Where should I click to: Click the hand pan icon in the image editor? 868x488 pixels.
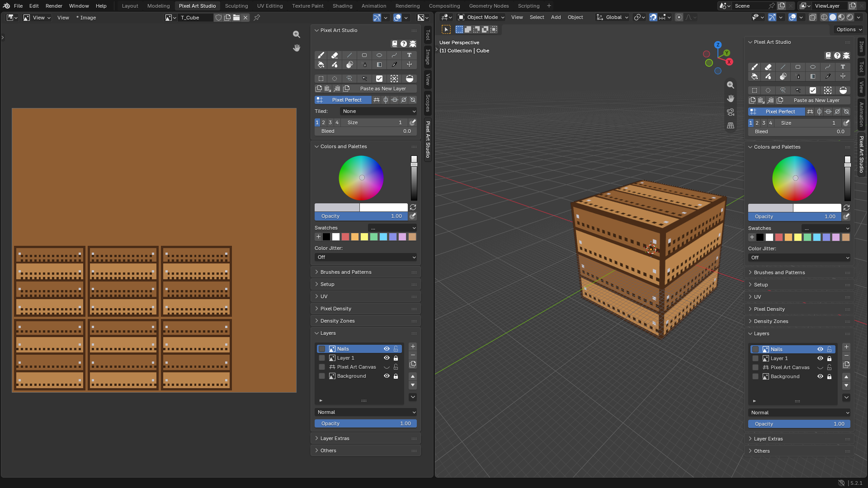click(x=297, y=48)
